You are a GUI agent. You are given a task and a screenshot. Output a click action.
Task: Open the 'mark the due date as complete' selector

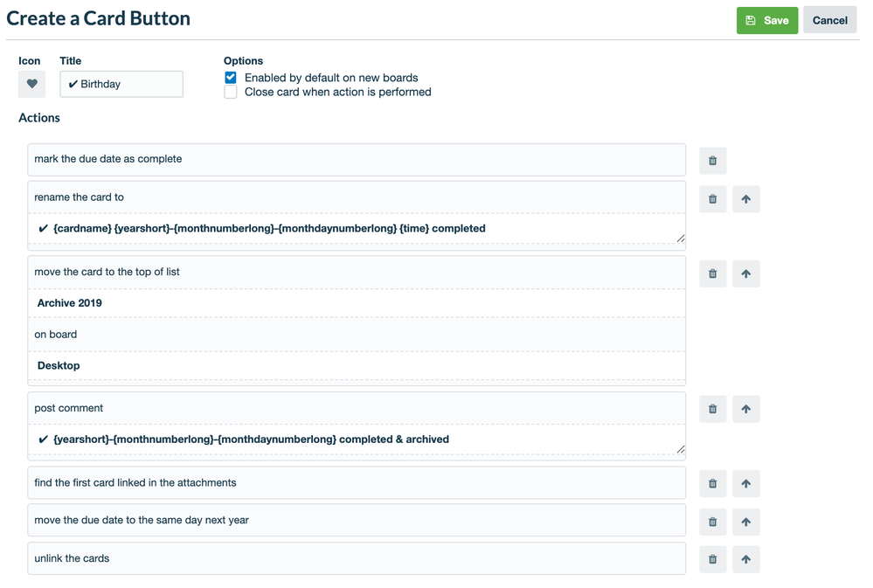tap(356, 159)
